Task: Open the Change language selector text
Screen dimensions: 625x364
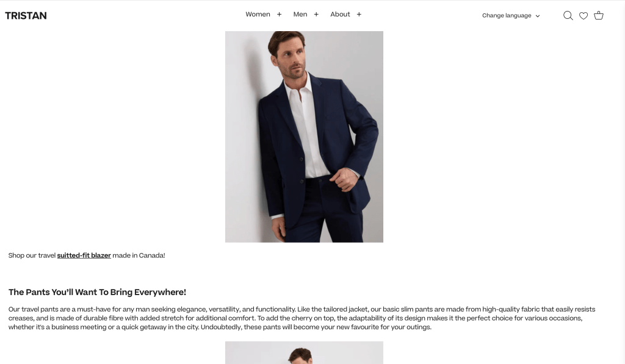Action: pos(507,15)
